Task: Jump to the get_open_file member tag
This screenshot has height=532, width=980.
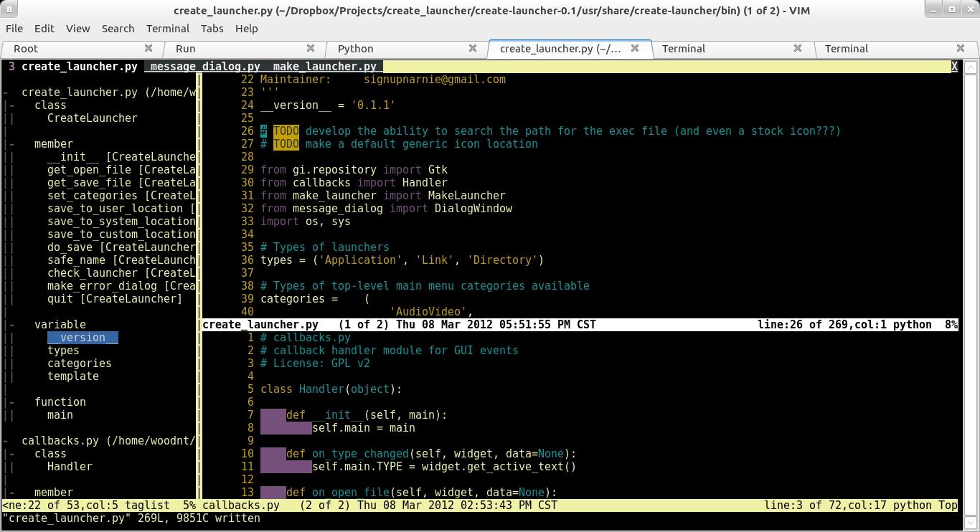Action: pos(121,169)
